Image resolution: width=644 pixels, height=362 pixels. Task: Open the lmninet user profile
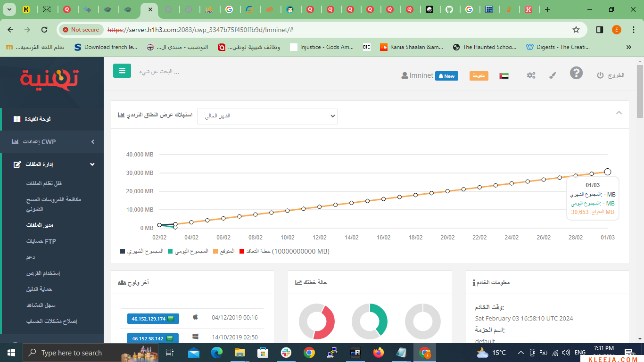(417, 75)
